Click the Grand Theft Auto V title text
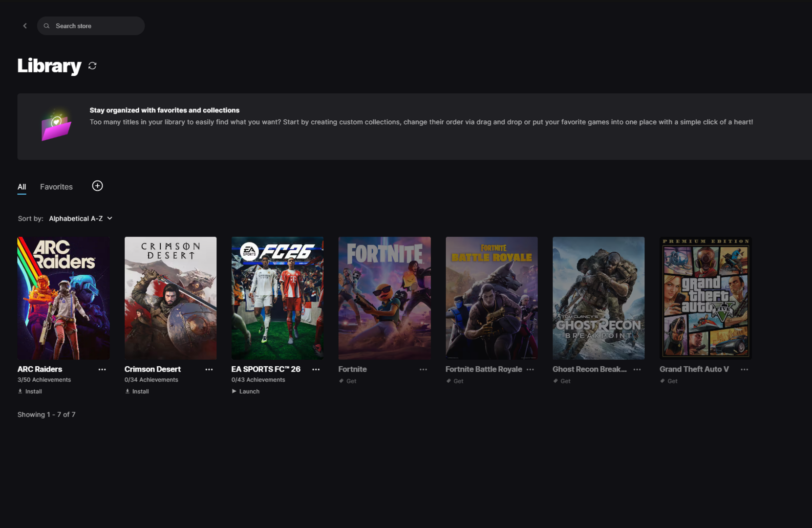The width and height of the screenshot is (812, 528). 694,369
